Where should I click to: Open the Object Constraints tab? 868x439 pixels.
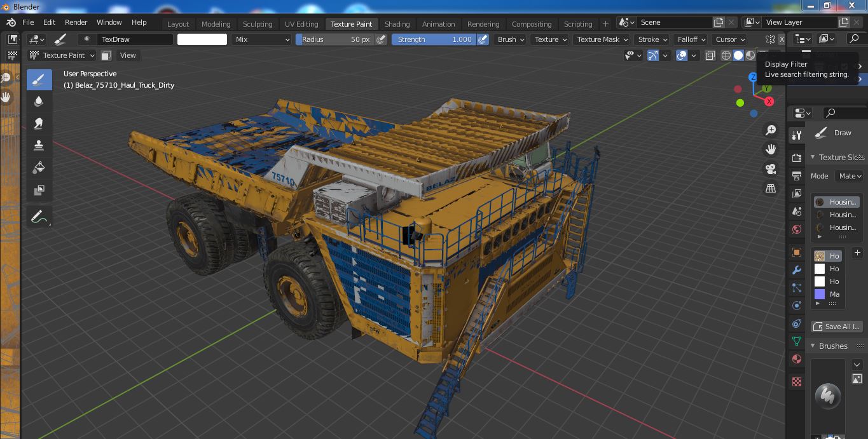(x=796, y=323)
